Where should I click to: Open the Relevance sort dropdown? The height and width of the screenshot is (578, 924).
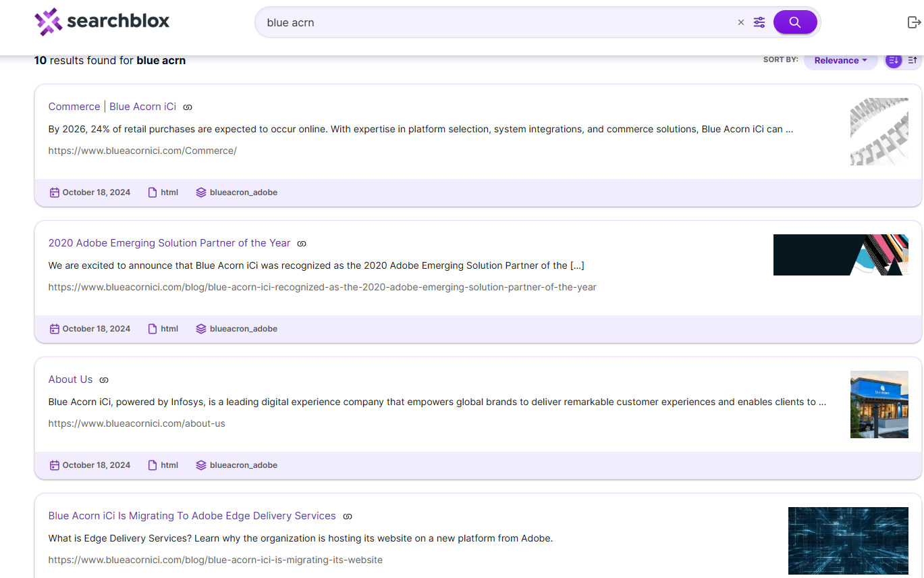(840, 60)
